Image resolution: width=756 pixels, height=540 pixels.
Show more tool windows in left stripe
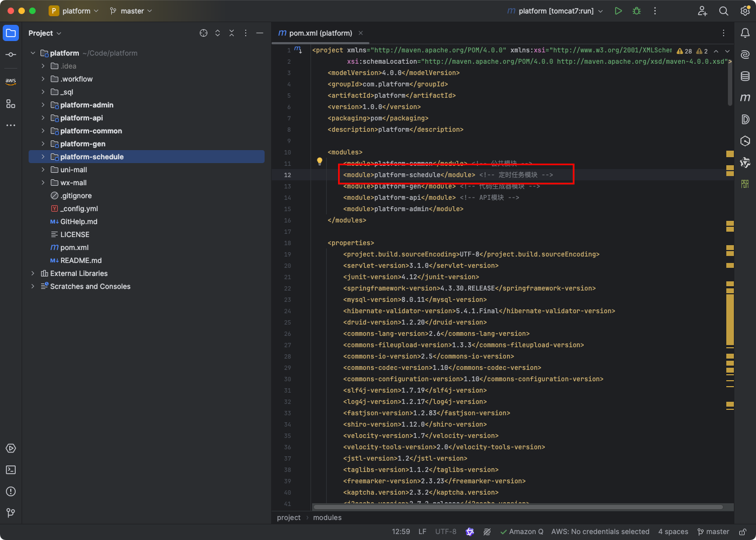(x=11, y=125)
